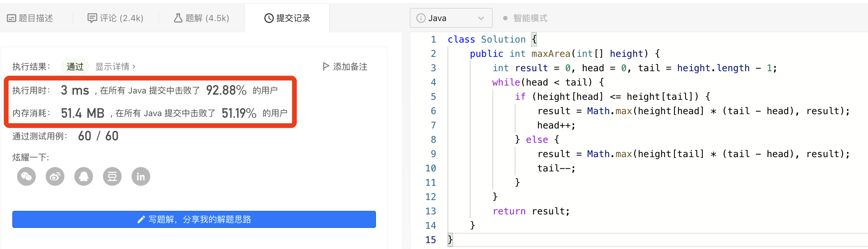Toggle 智能模式 smart mode
Image resolution: width=868 pixels, height=249 pixels.
pyautogui.click(x=525, y=18)
